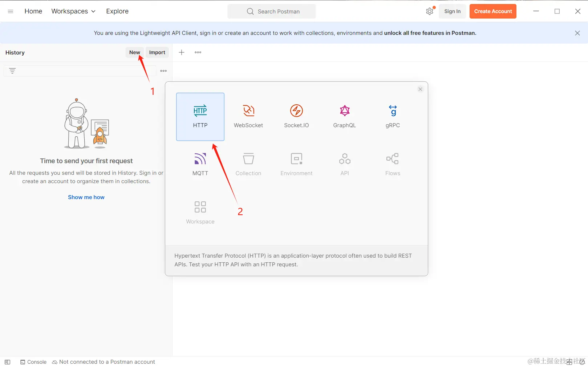This screenshot has height=367, width=588.
Task: Click the history filter icon
Action: [12, 71]
